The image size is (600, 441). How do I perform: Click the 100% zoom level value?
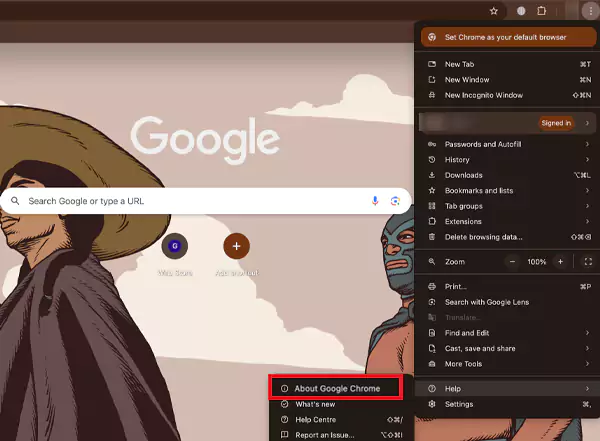point(536,261)
